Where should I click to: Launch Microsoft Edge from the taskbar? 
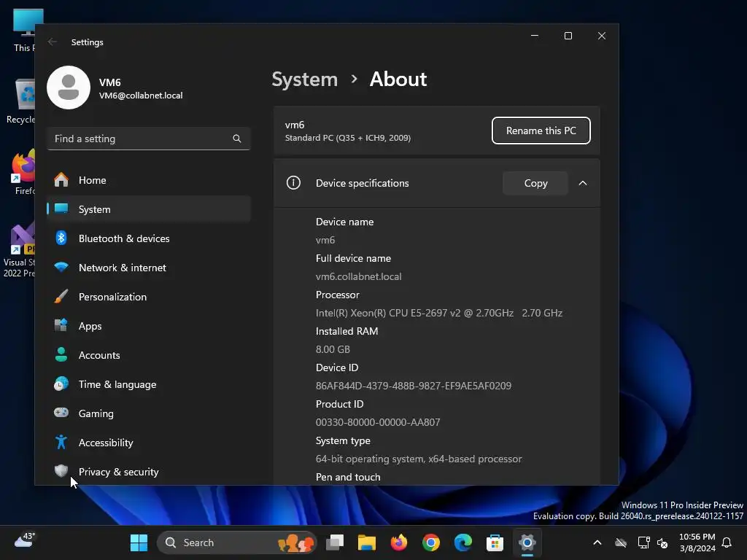click(x=462, y=542)
